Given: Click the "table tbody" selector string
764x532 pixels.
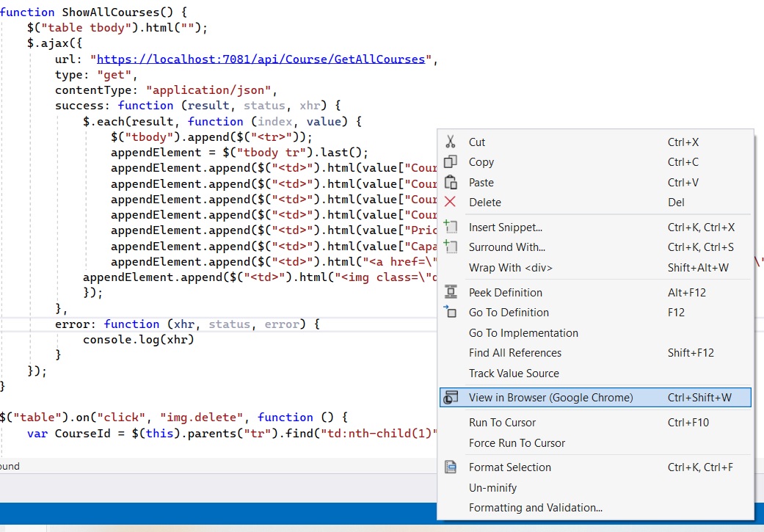Looking at the screenshot, I should [x=87, y=28].
